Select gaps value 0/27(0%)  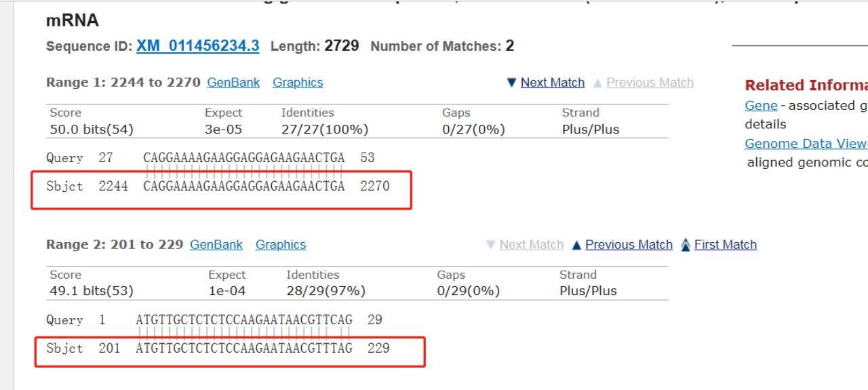[473, 129]
